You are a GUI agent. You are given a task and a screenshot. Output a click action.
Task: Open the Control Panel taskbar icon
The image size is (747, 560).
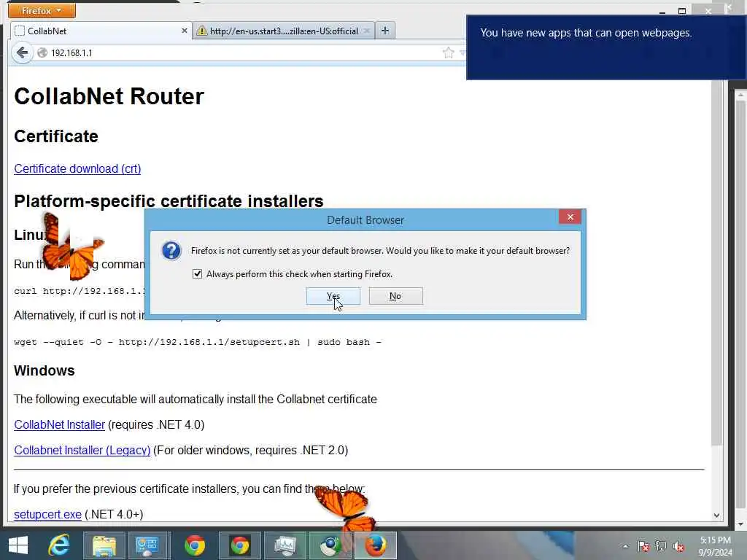147,545
